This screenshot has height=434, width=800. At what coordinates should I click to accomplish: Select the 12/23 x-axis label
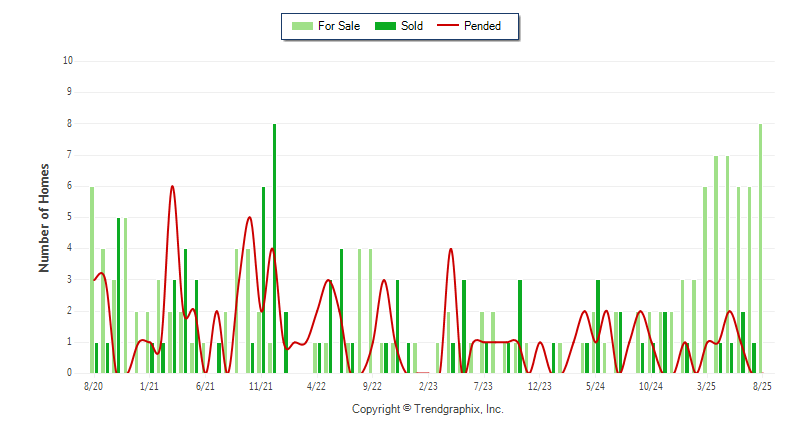point(539,386)
